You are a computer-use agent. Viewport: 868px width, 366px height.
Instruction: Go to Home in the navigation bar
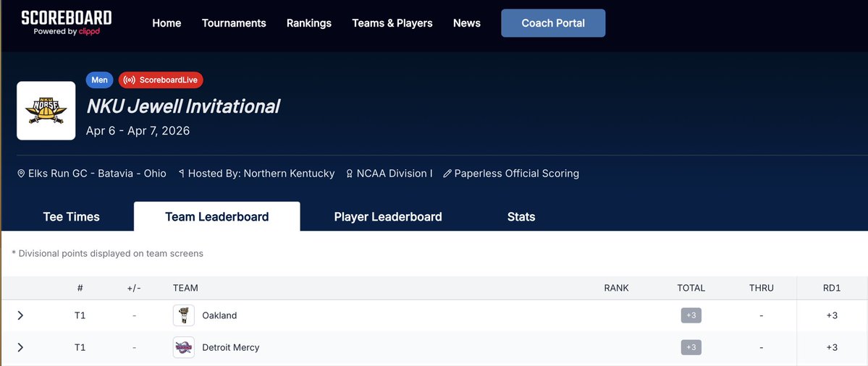tap(167, 23)
